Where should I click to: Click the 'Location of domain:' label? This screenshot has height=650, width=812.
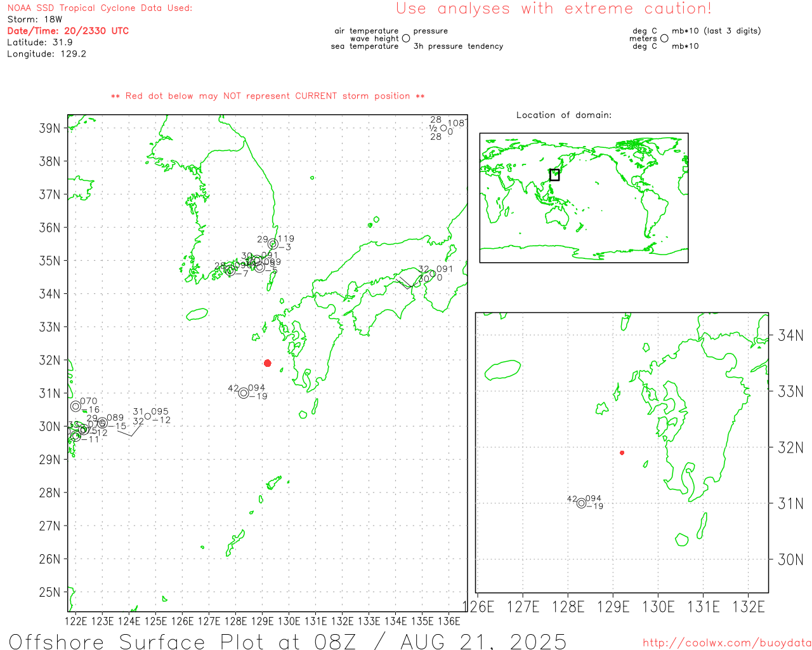click(x=564, y=115)
